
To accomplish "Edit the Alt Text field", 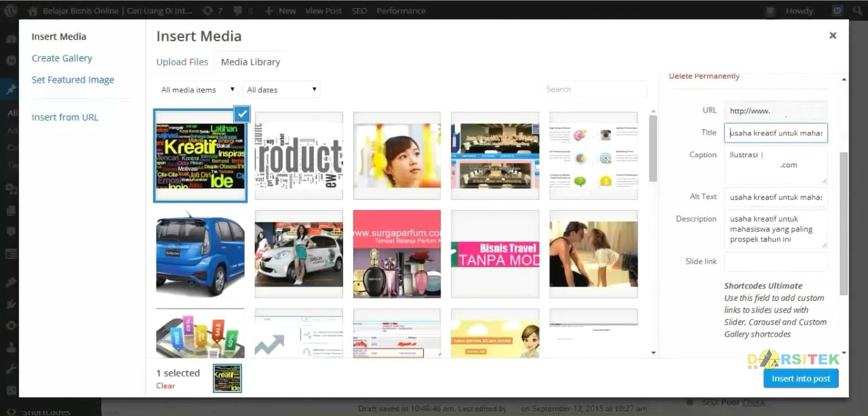I will (776, 197).
